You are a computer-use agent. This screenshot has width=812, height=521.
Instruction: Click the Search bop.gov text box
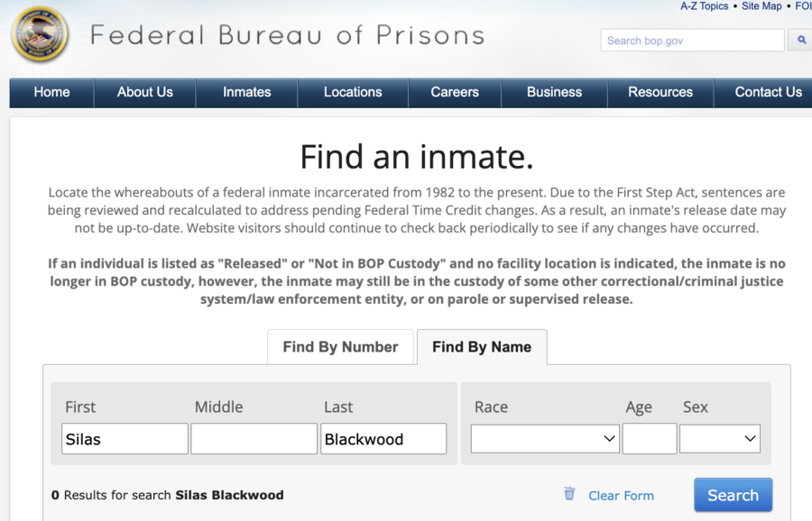692,41
